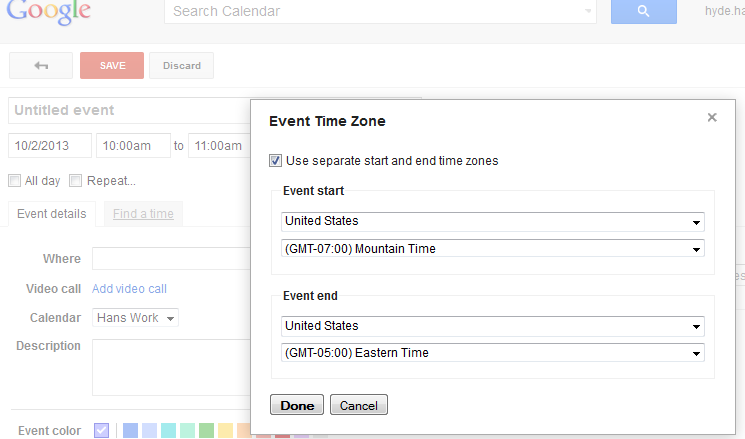Click Cancel in the time zone dialog
Image resolution: width=745 pixels, height=439 pixels.
click(358, 405)
